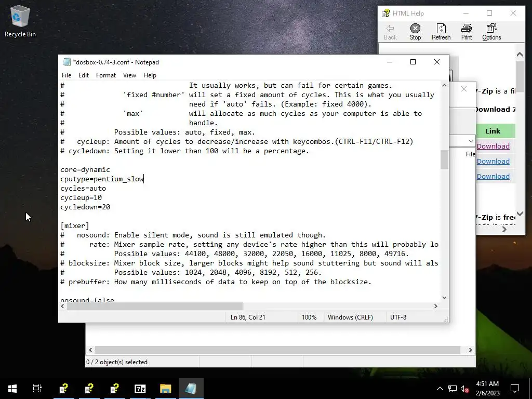Viewport: 532px width, 399px height.
Task: Open Notepad Format menu
Action: tap(106, 75)
